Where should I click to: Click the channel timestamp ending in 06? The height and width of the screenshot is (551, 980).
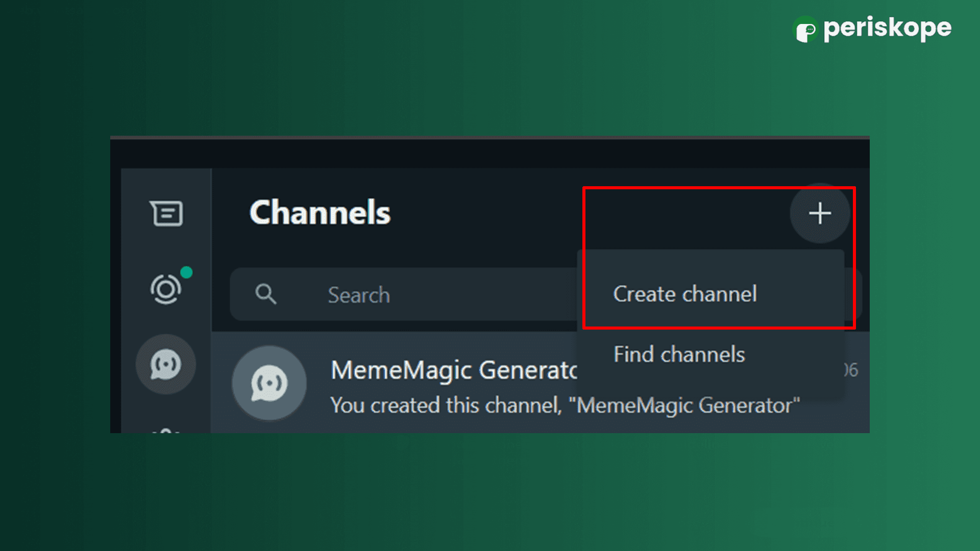pyautogui.click(x=851, y=370)
